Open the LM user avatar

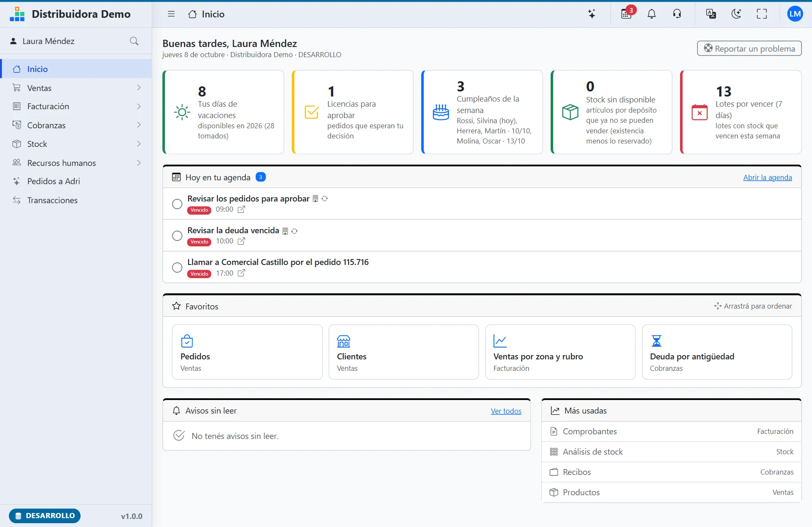click(795, 14)
